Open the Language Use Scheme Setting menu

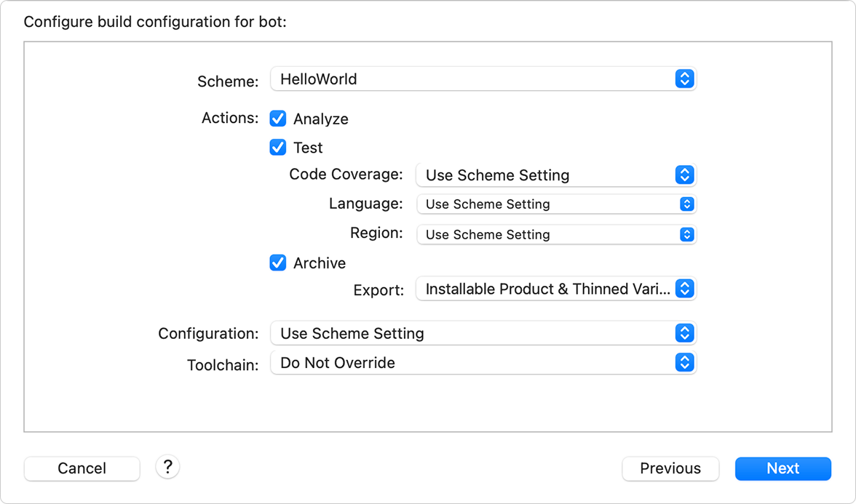pos(546,204)
